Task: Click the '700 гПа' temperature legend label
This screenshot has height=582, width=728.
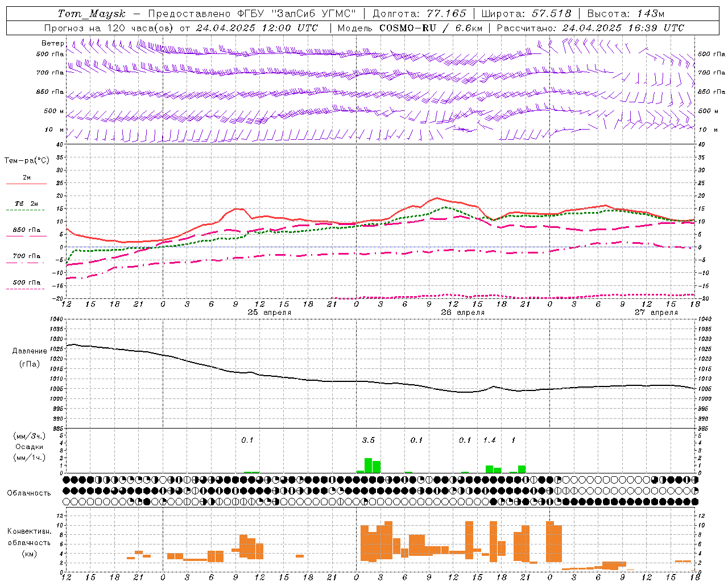Action: click(x=27, y=256)
